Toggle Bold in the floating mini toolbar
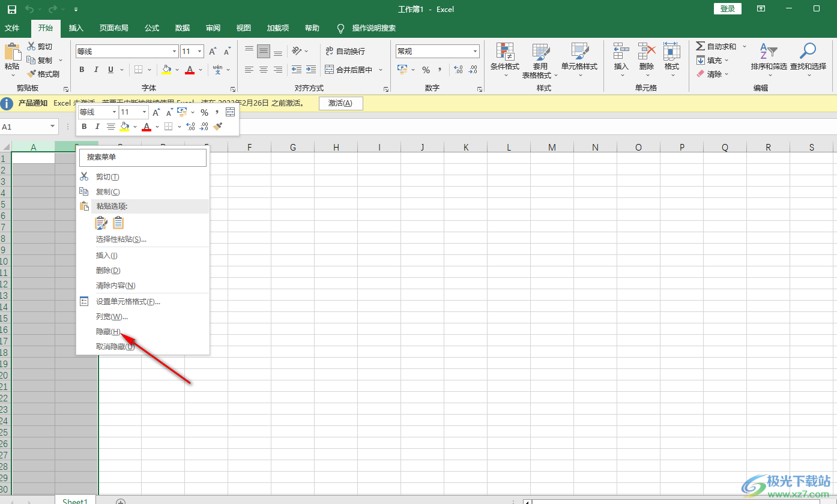The width and height of the screenshot is (837, 504). [x=84, y=127]
